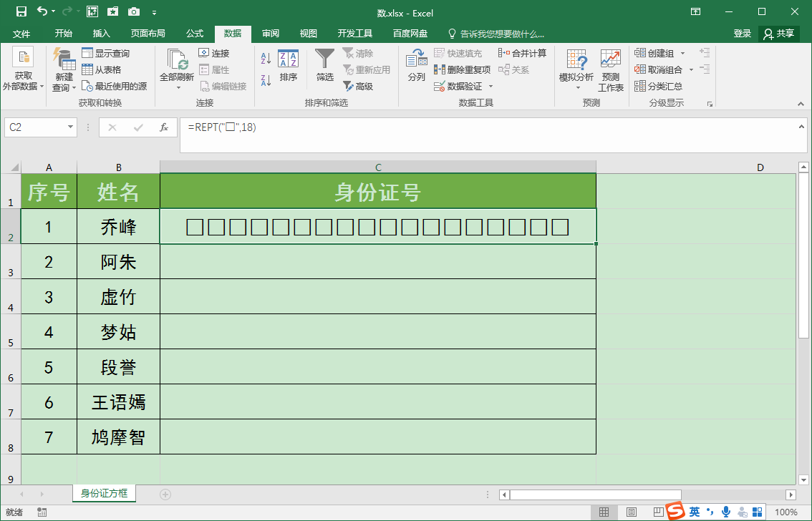Switch to Home (开始) tab
The width and height of the screenshot is (812, 521).
coord(63,34)
